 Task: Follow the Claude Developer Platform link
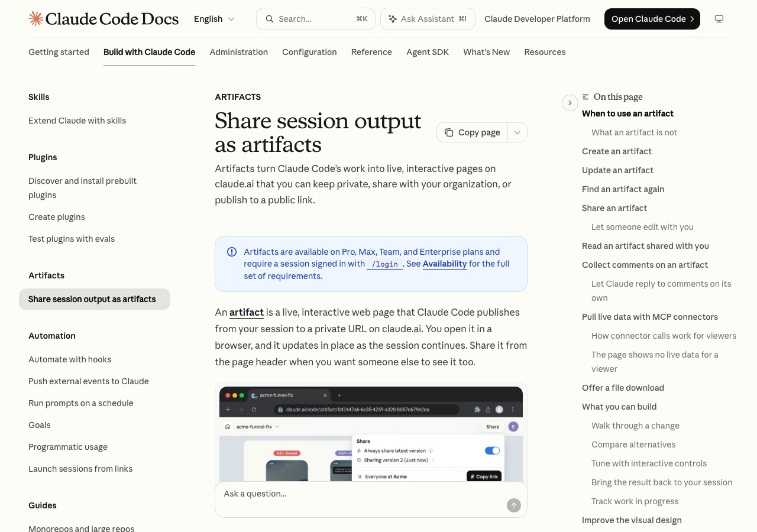coord(537,19)
